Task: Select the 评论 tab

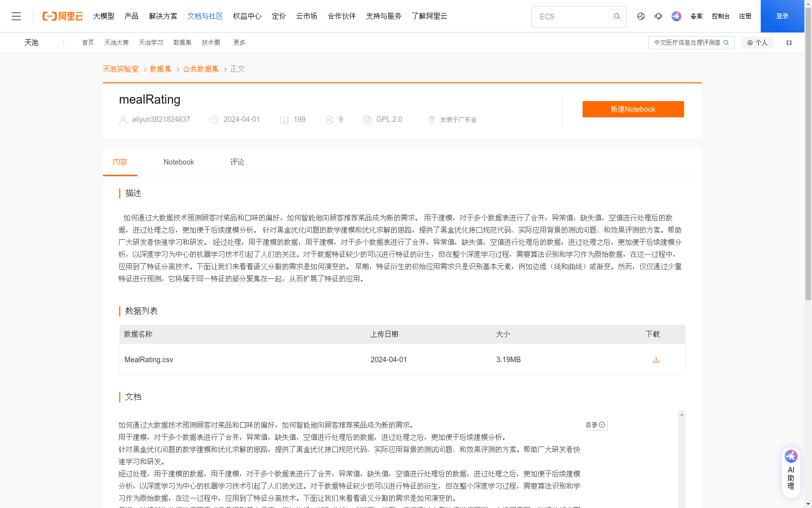Action: [x=236, y=162]
